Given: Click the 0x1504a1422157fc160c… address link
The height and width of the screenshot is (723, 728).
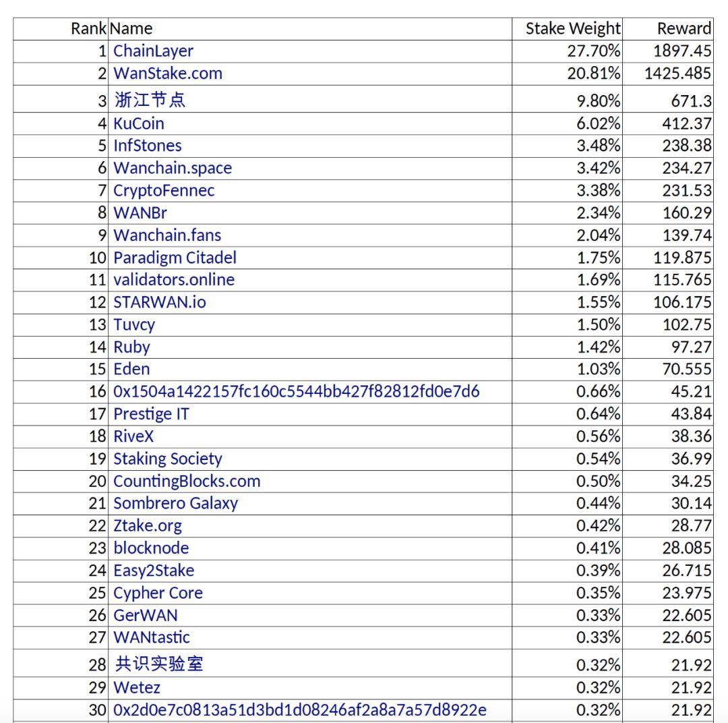Looking at the screenshot, I should pyautogui.click(x=296, y=392).
